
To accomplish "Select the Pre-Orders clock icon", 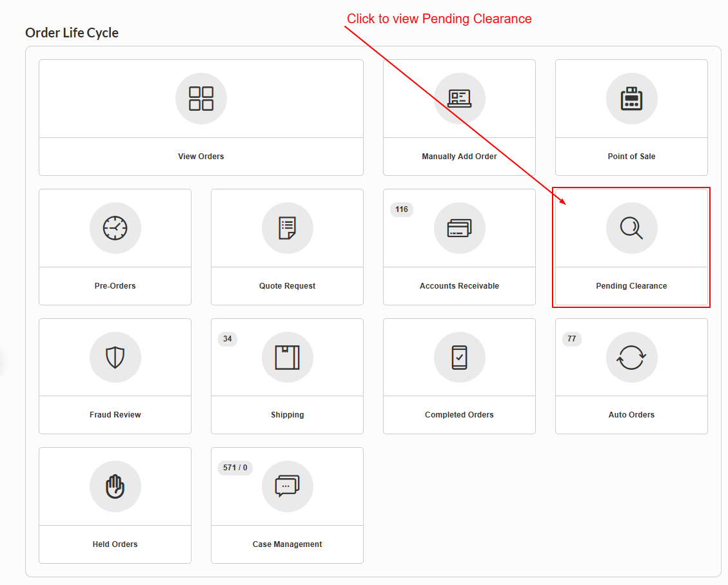I will [115, 228].
